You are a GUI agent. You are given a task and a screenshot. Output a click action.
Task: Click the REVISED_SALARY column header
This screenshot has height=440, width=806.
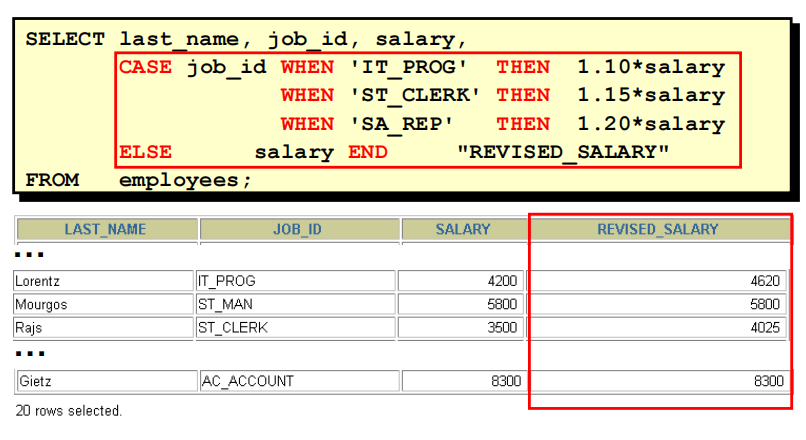tap(660, 229)
